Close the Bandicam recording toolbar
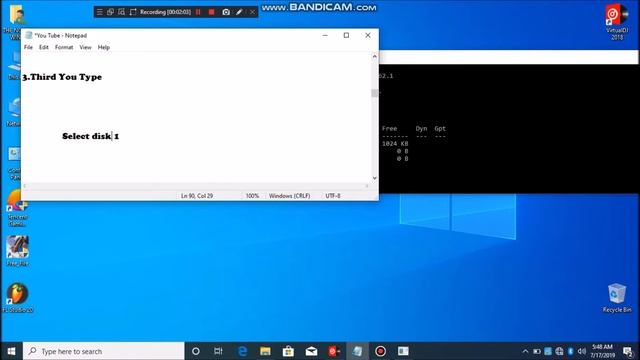Screen dimensions: 640x360 pyautogui.click(x=252, y=12)
